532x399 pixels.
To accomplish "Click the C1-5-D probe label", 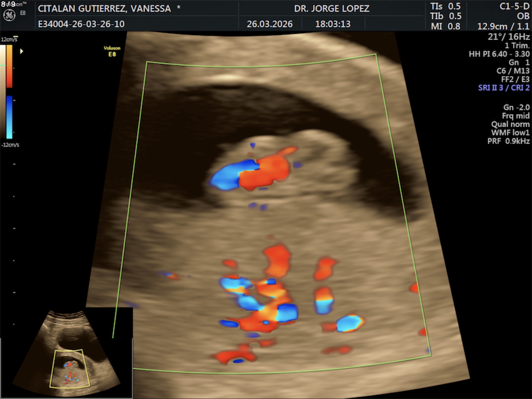I will click(x=514, y=7).
